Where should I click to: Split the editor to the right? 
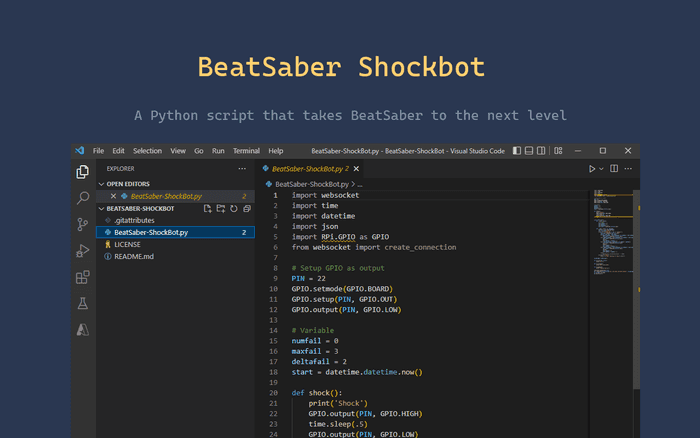click(x=614, y=168)
